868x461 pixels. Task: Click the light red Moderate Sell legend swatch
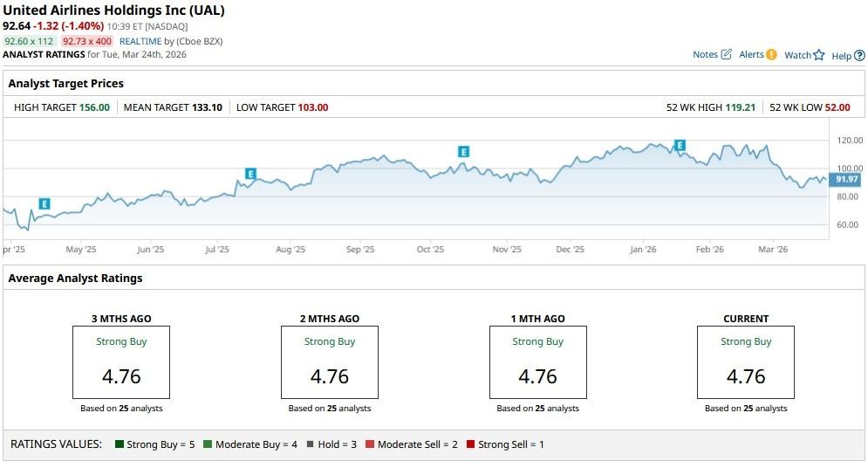tap(370, 444)
